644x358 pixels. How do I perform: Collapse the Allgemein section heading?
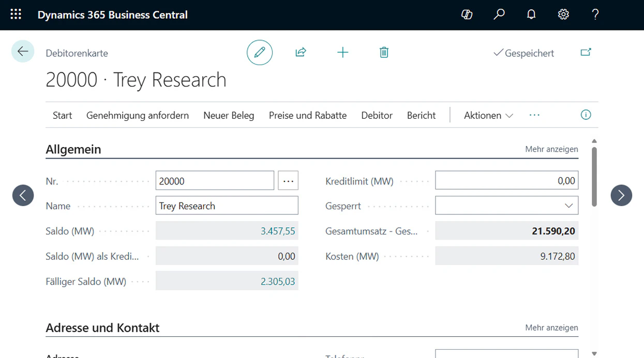[x=73, y=149]
